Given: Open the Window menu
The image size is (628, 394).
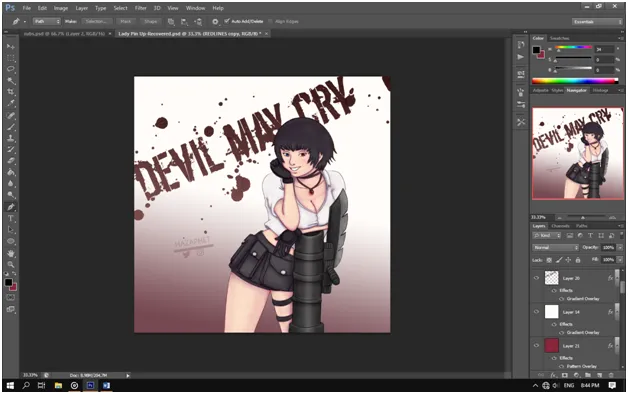Looking at the screenshot, I should click(195, 8).
